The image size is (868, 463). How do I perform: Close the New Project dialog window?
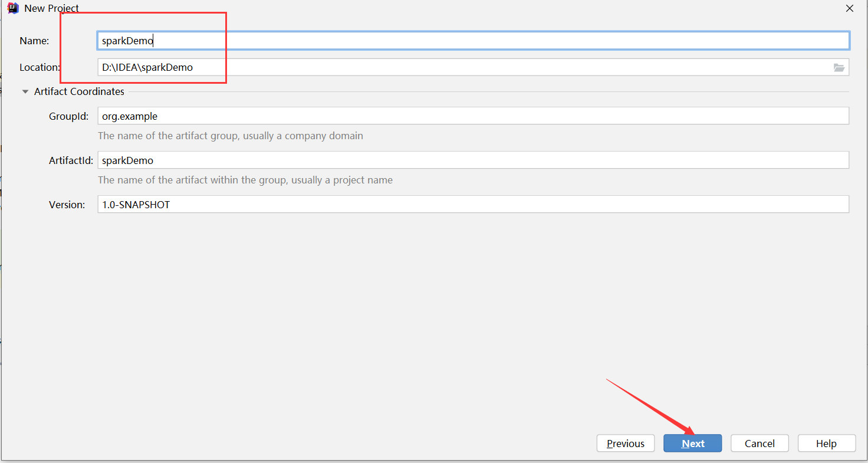[850, 8]
